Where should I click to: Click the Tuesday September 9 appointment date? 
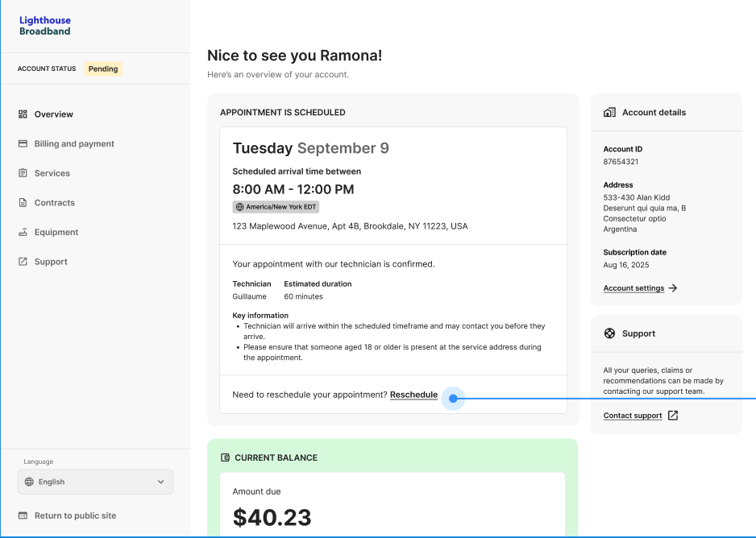coord(310,148)
